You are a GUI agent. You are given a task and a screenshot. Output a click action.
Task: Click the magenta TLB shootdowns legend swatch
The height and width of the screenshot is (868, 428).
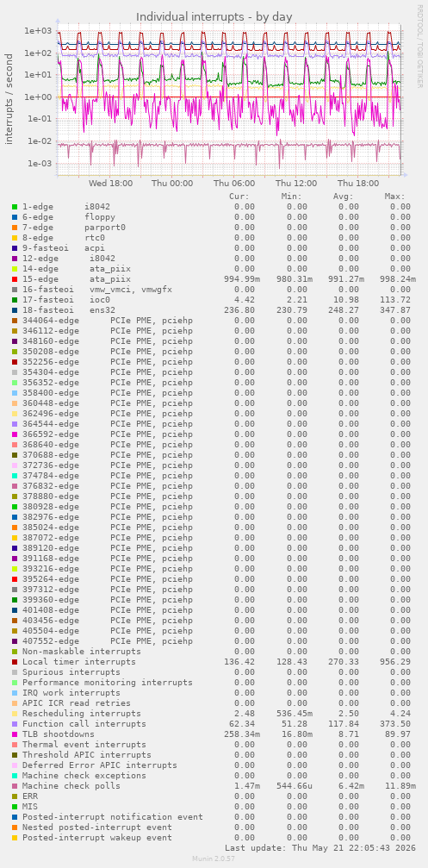point(15,734)
